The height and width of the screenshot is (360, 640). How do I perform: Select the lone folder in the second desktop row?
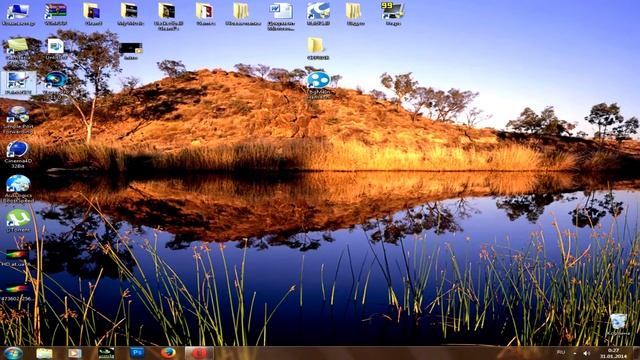[317, 49]
